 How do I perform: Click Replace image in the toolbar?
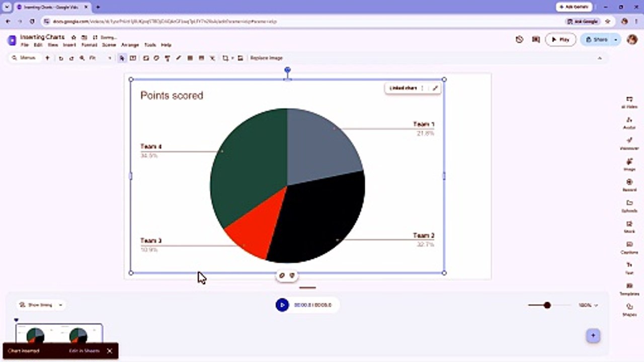click(x=266, y=58)
